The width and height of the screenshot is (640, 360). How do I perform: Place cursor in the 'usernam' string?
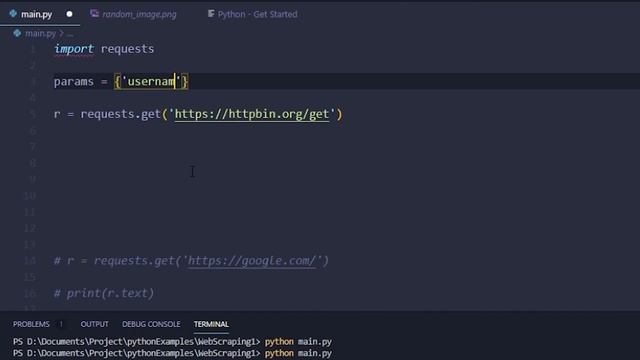click(151, 82)
